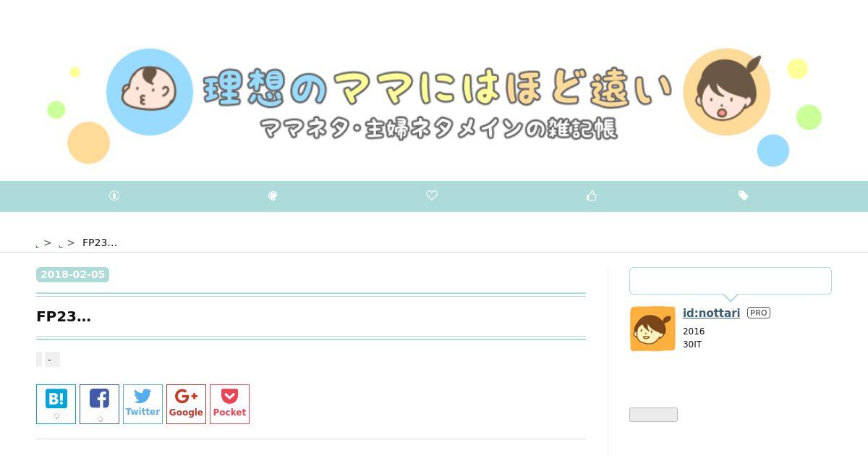Screen dimensions: 868x456
Task: Go to first breadcrumb home link
Action: pos(38,243)
